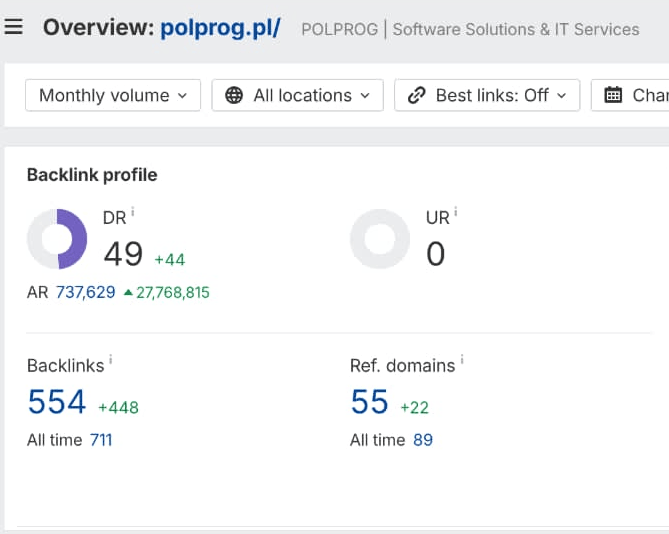
Task: Click the Backlink profile heading
Action: (92, 175)
